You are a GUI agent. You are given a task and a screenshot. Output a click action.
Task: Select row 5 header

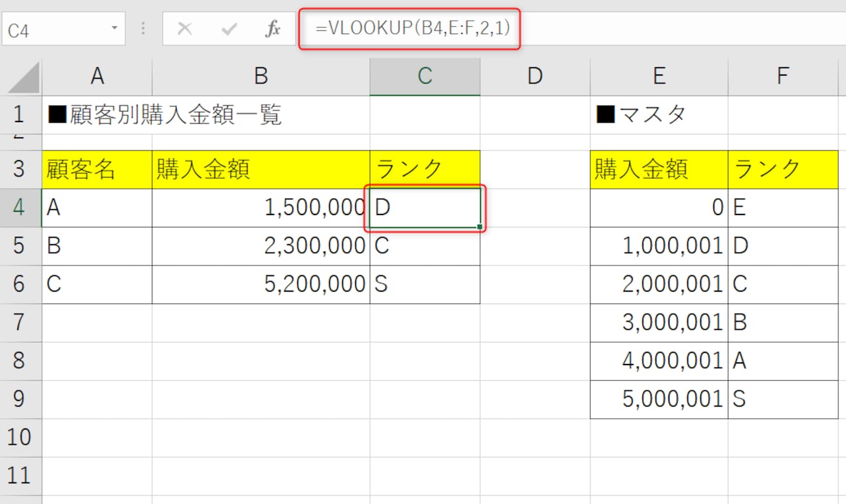(x=20, y=246)
